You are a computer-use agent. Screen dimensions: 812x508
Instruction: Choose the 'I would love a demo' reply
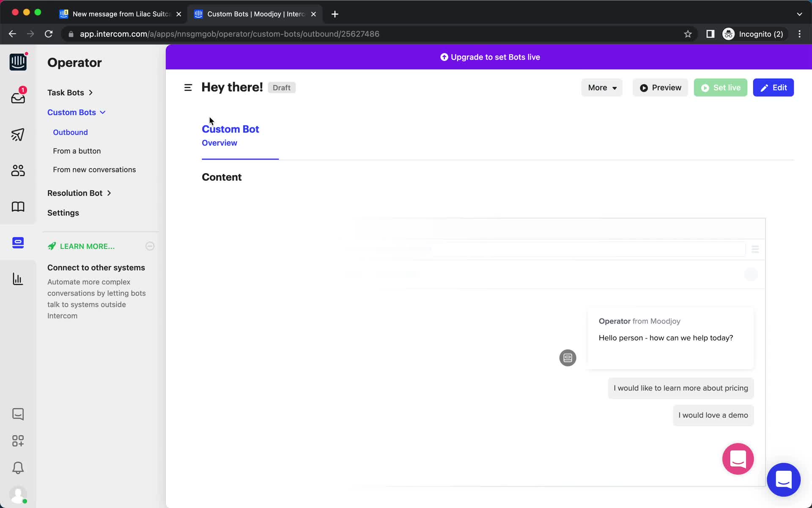713,415
